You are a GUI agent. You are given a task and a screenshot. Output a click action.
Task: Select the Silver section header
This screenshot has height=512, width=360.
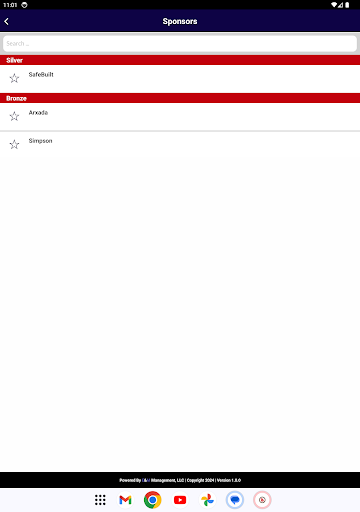[x=180, y=60]
